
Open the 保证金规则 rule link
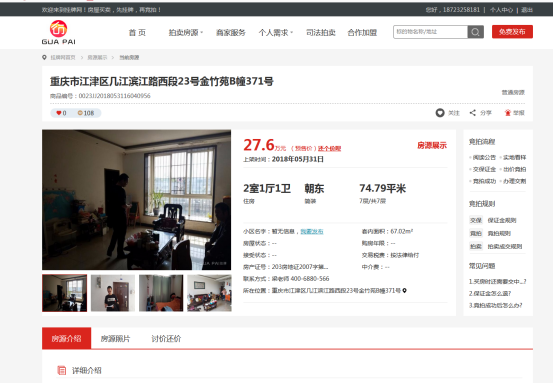pyautogui.click(x=502, y=220)
